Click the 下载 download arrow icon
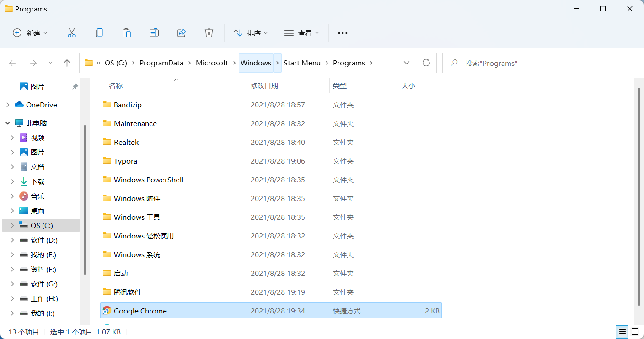The height and width of the screenshot is (339, 644). tap(24, 181)
